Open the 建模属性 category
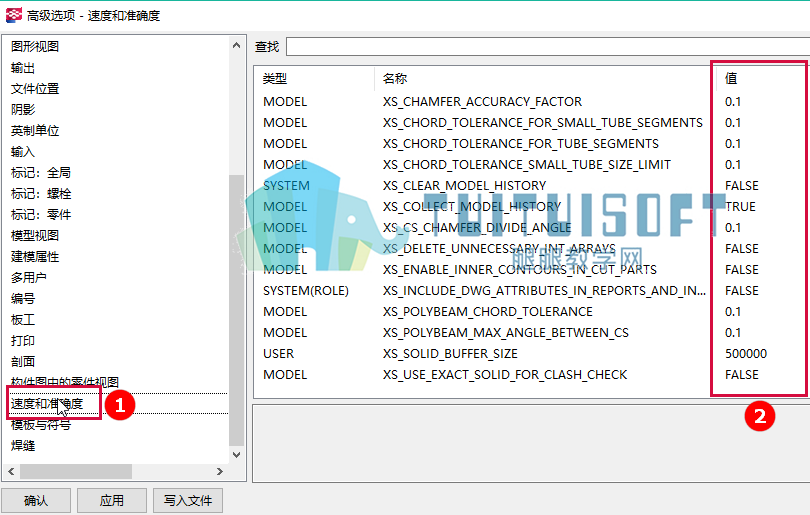 (x=35, y=257)
